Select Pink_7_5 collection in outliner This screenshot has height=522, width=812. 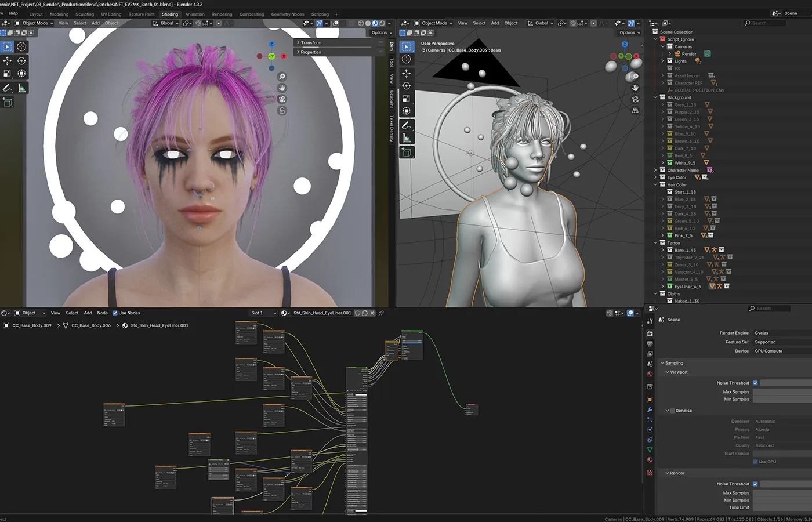coord(683,235)
